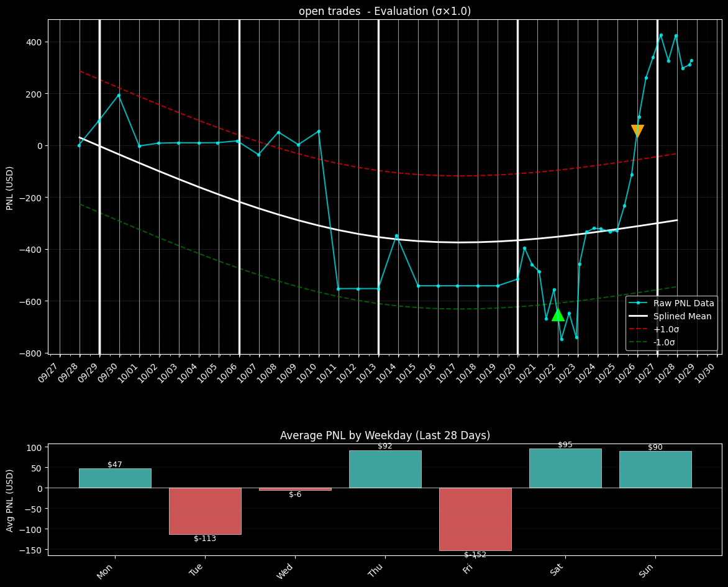The image size is (728, 587).
Task: Select the Friday $-152 red bar
Action: tap(475, 519)
